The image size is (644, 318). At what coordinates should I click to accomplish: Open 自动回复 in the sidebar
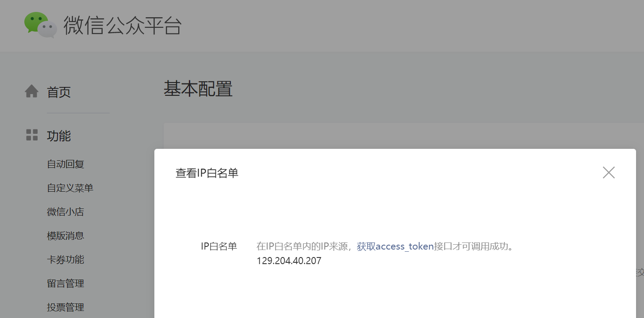point(65,164)
